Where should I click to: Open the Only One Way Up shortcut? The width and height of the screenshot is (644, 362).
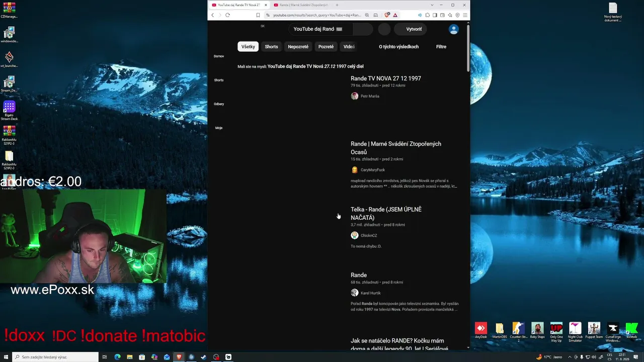(x=556, y=331)
